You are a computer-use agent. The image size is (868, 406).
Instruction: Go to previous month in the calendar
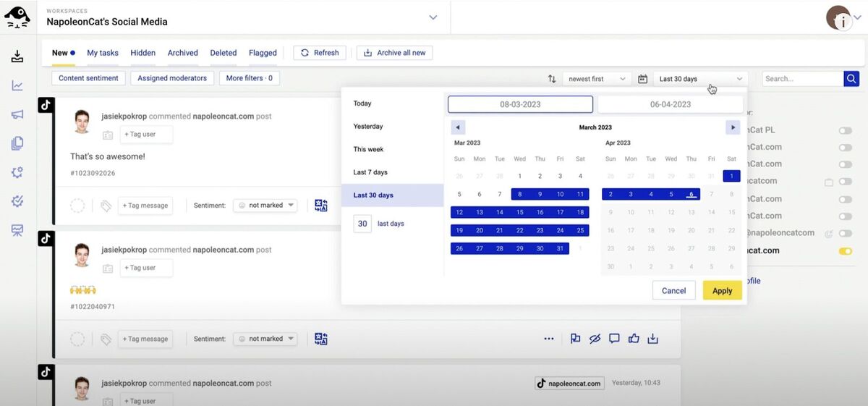tap(458, 127)
